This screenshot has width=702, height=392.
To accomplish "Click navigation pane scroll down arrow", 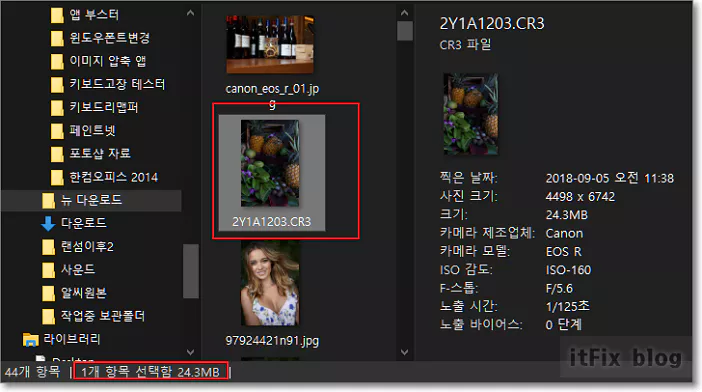I will pos(190,352).
